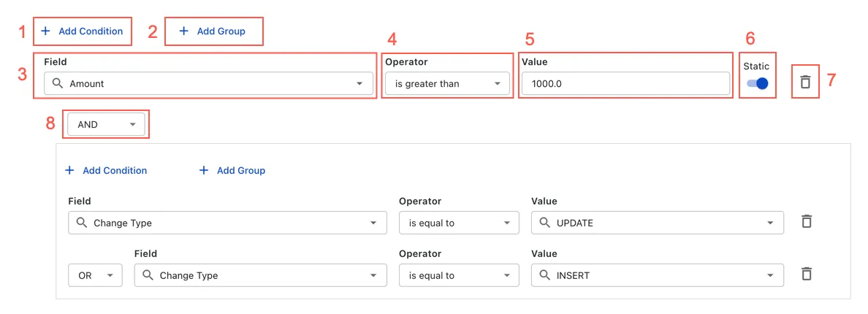Image resolution: width=868 pixels, height=314 pixels.
Task: Click top-level Add Condition button
Action: point(82,31)
